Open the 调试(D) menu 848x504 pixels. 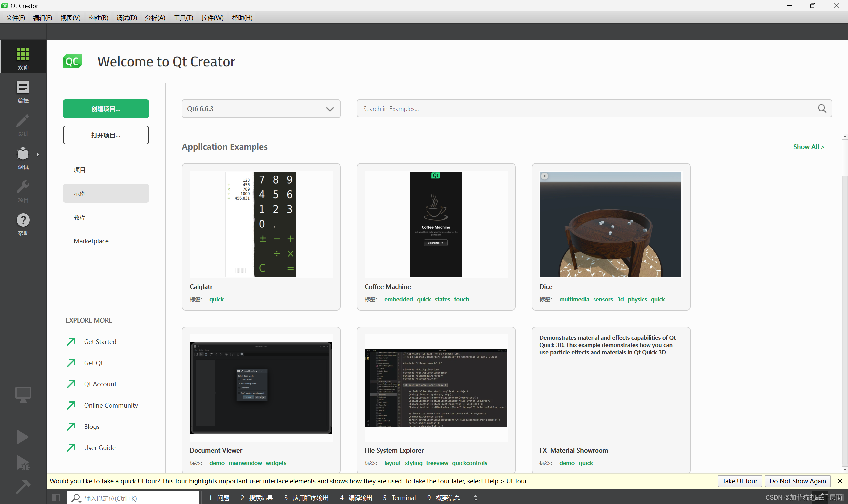tap(127, 18)
